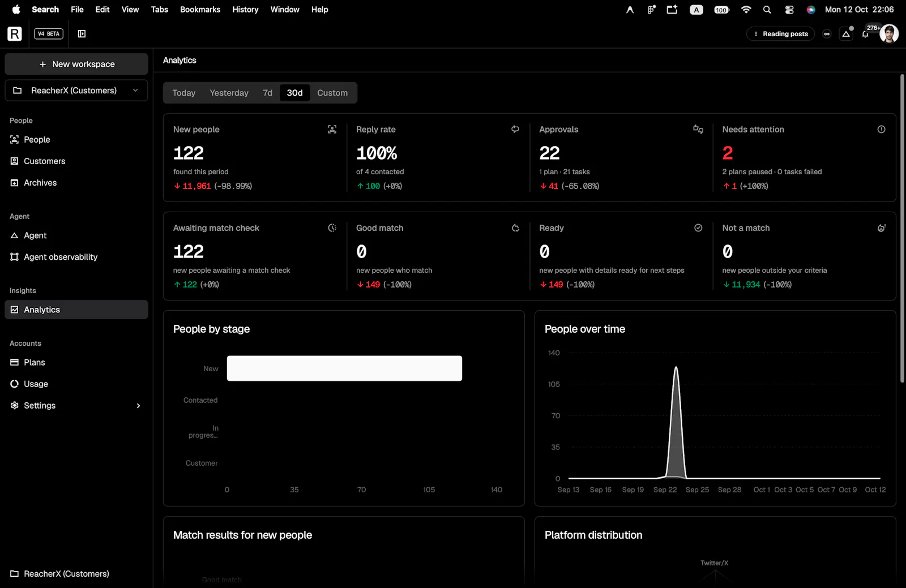Open Agent observability page

(76, 257)
